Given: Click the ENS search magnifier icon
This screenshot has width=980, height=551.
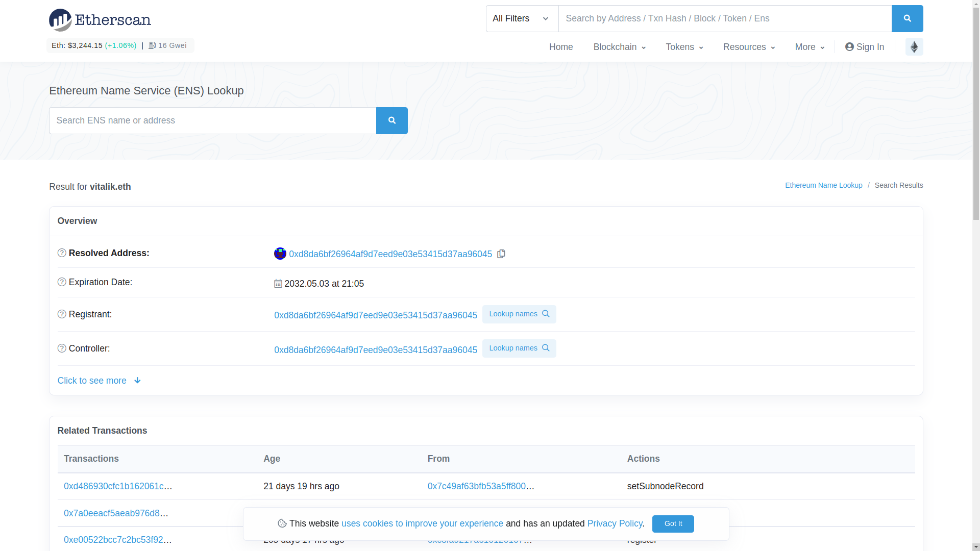Looking at the screenshot, I should [x=391, y=120].
